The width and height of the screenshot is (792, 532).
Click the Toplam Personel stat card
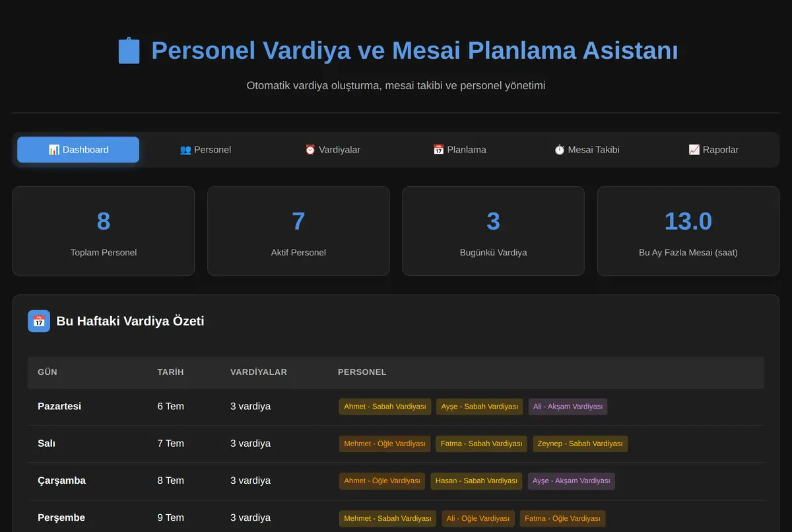(104, 231)
